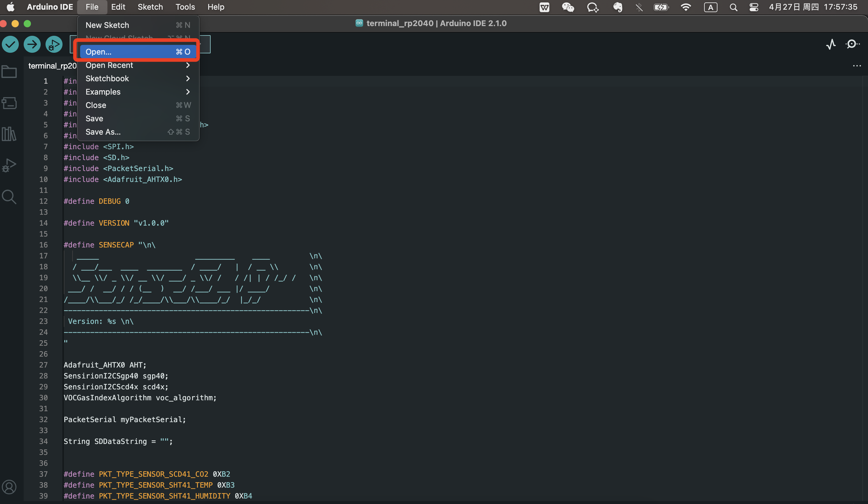Click the Evernote elephant icon in menu bar
The width and height of the screenshot is (868, 504).
tap(618, 7)
